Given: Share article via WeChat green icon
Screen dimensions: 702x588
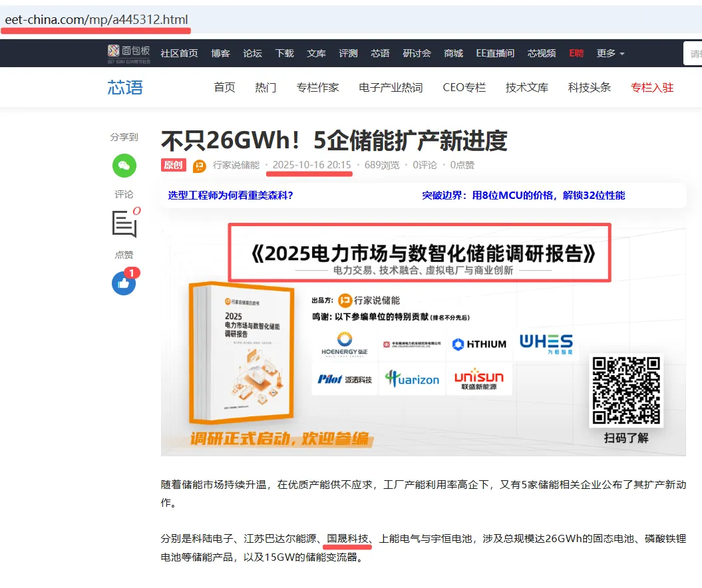Looking at the screenshot, I should [124, 166].
